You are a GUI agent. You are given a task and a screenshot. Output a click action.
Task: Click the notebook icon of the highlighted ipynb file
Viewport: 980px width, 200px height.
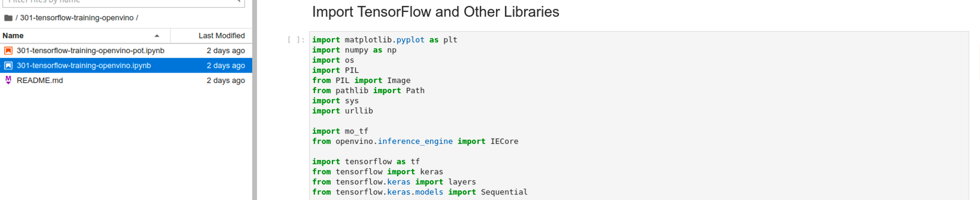pos(8,66)
